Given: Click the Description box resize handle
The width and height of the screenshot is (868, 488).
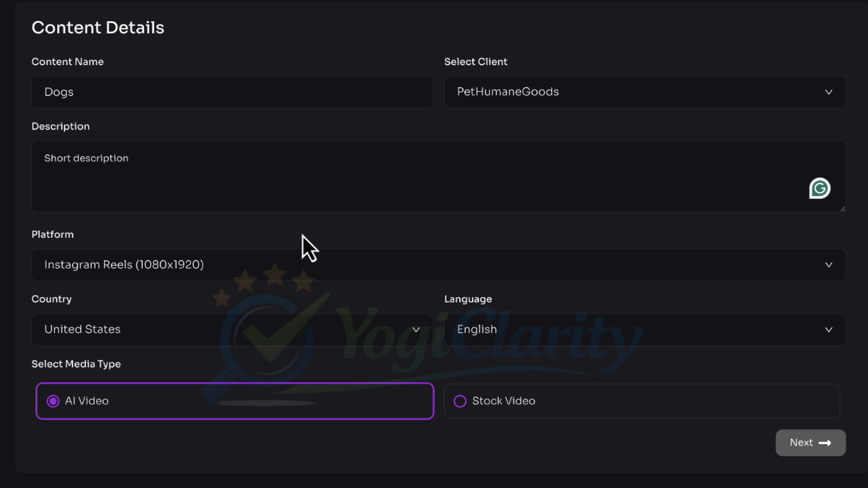Looking at the screenshot, I should click(x=841, y=208).
